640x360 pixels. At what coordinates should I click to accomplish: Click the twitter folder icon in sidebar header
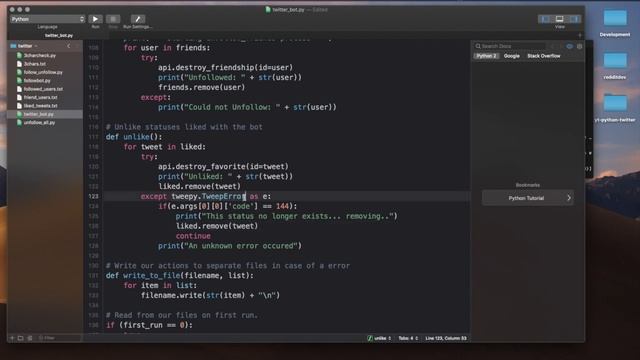(x=13, y=46)
